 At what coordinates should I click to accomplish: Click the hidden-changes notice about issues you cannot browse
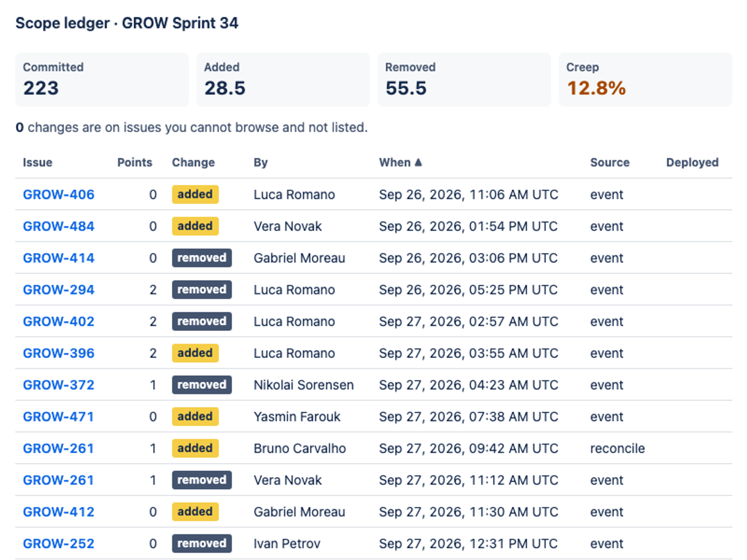pos(192,128)
